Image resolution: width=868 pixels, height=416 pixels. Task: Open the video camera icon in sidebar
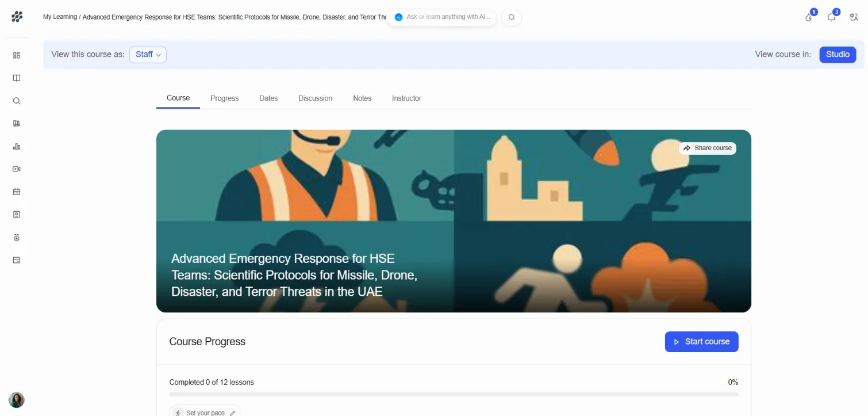[x=17, y=169]
